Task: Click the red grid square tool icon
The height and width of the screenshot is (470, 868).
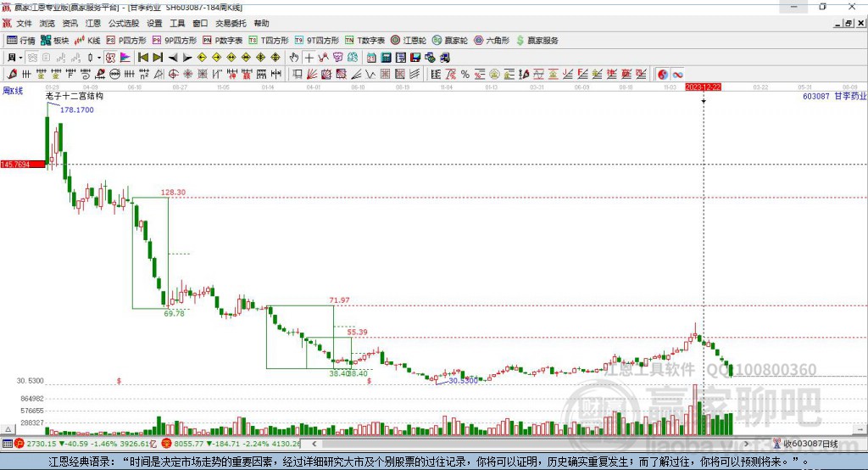Action: (386, 75)
